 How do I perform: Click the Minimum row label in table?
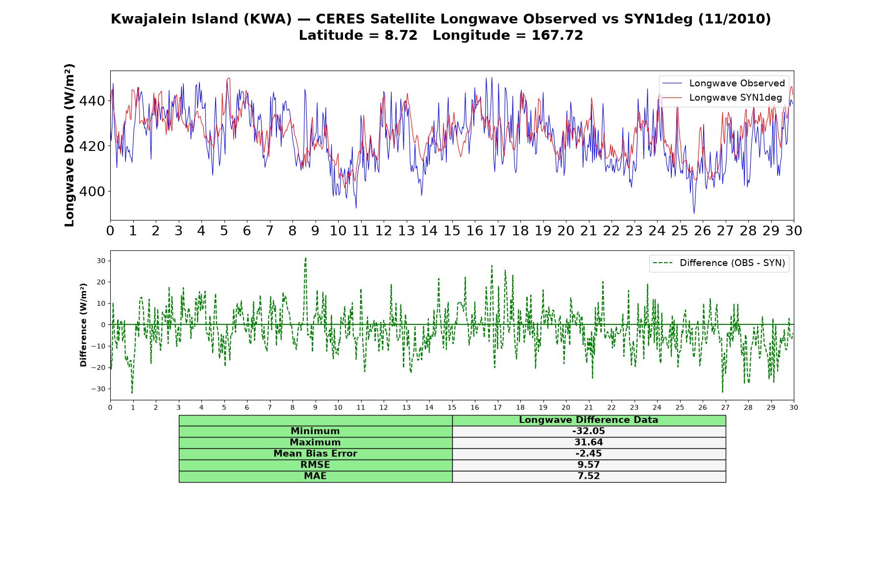pyautogui.click(x=315, y=431)
